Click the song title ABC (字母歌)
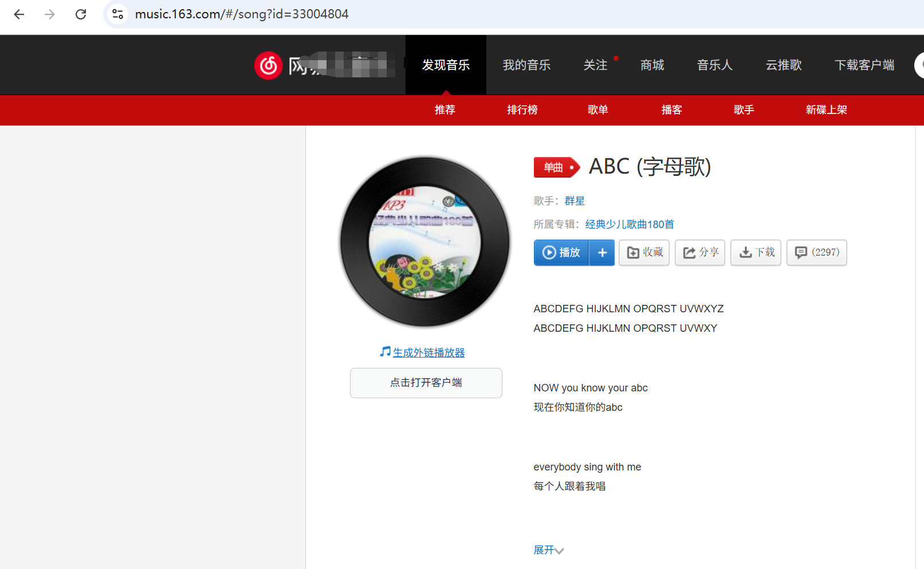 (x=650, y=167)
